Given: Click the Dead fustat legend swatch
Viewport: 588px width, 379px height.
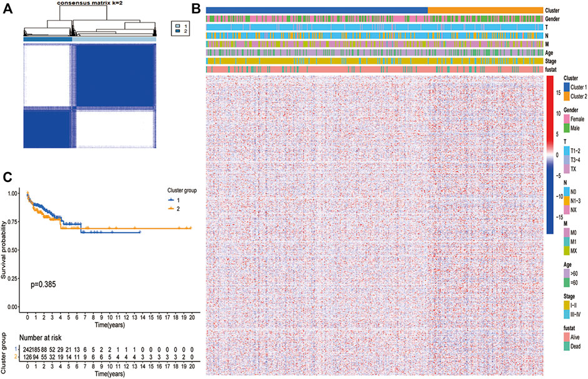Looking at the screenshot, I should point(566,346).
